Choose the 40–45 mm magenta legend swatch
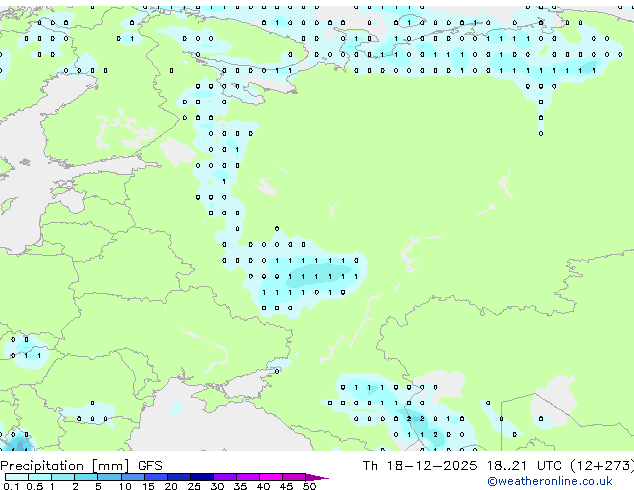The image size is (634, 490). pos(271,477)
